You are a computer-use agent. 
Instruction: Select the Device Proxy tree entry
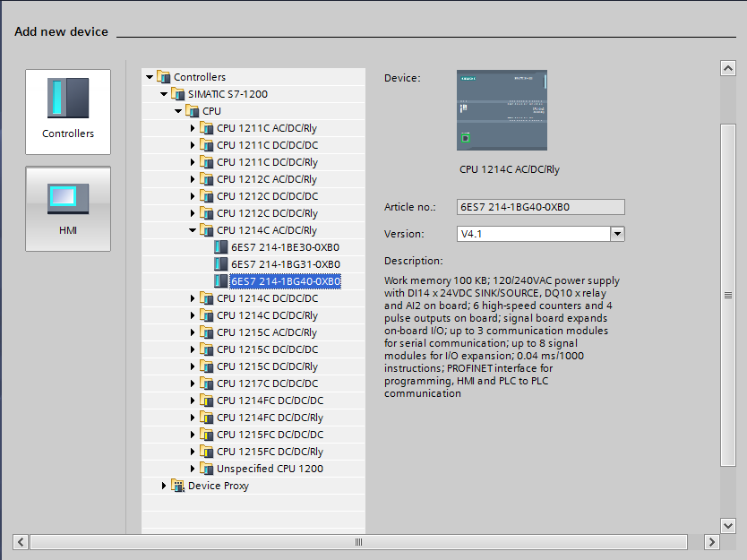(x=219, y=486)
